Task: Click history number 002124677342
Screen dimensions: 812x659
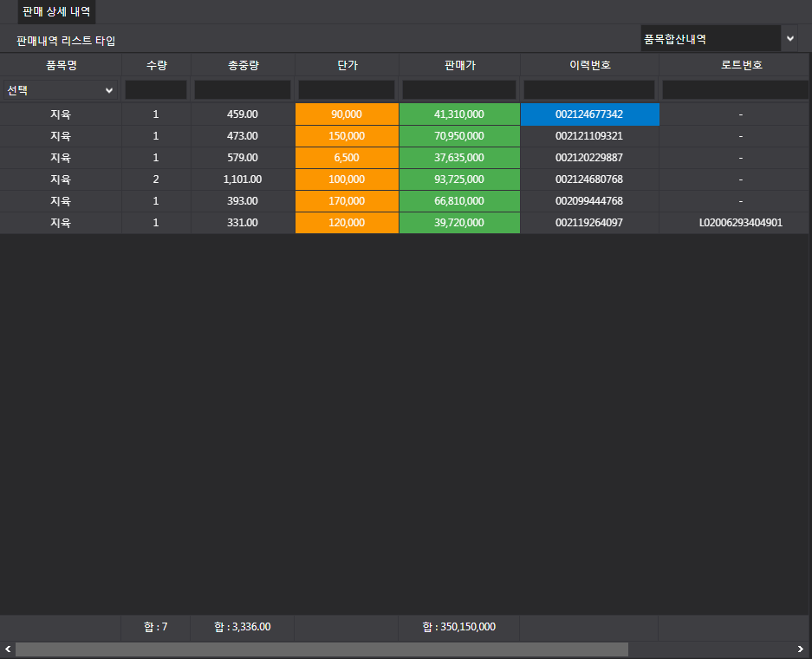Action: pyautogui.click(x=590, y=114)
